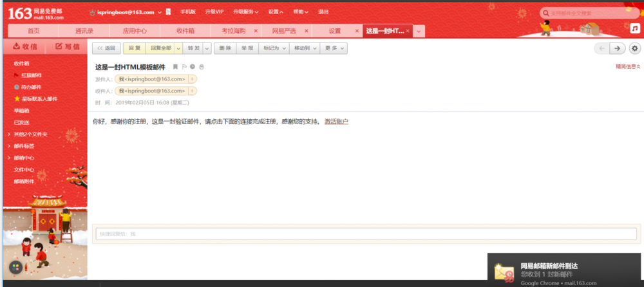Viewport: 644px width, 287px height.
Task: Collapse details via 精简信息 link
Action: [x=627, y=66]
